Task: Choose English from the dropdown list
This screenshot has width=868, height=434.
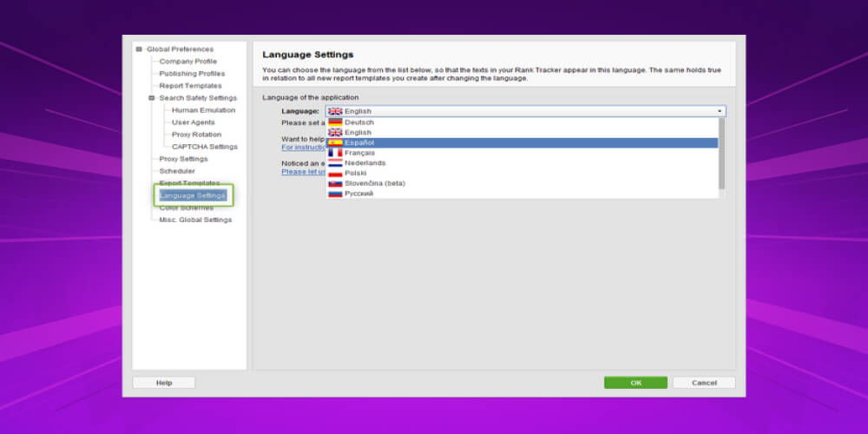Action: pyautogui.click(x=522, y=133)
